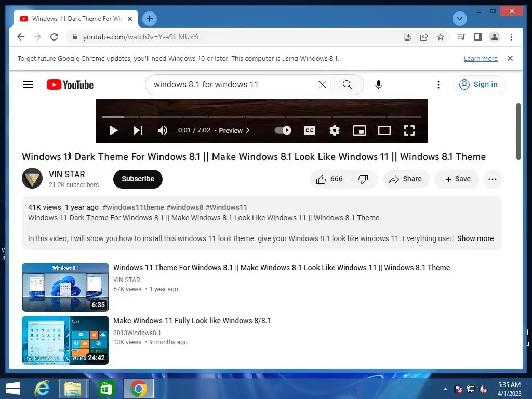
Task: Open Make Windows 11 Fully Look title
Action: (192, 321)
